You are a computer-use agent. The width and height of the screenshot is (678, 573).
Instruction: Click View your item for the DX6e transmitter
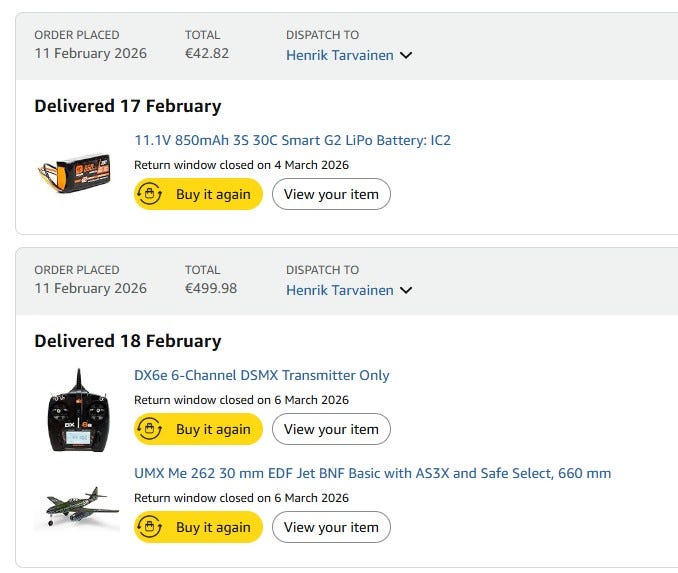pyautogui.click(x=331, y=429)
